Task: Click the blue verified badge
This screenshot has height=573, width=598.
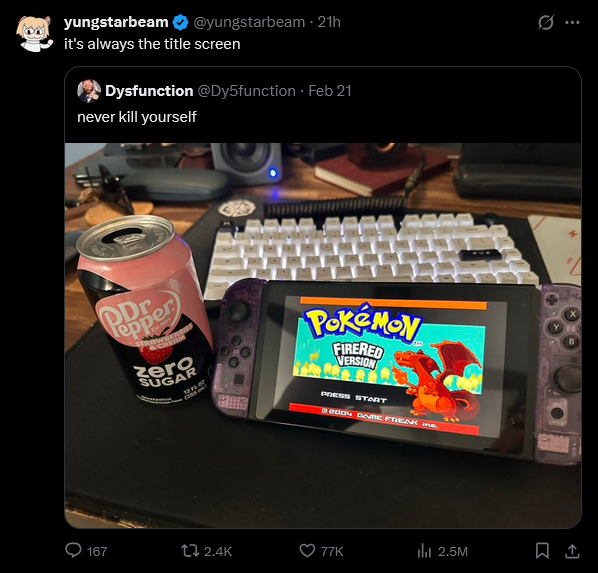Action: click(180, 23)
